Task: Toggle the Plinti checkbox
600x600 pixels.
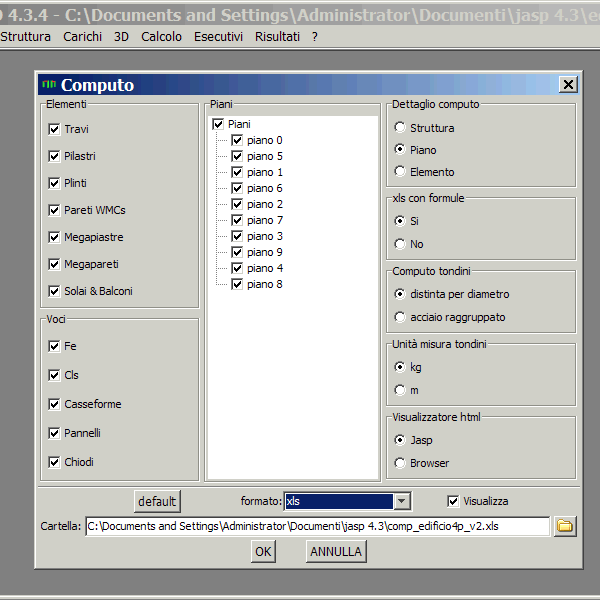Action: (54, 183)
